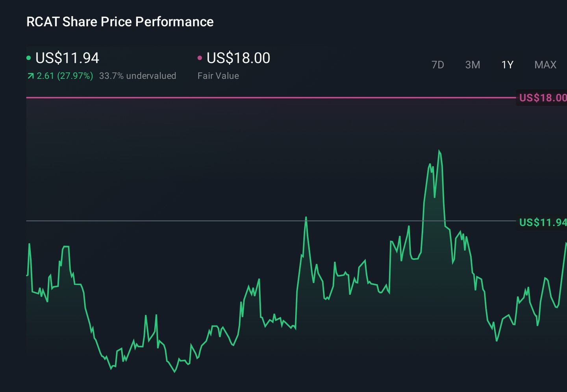Click the chart spike touching the US$11.94 line

306,218
